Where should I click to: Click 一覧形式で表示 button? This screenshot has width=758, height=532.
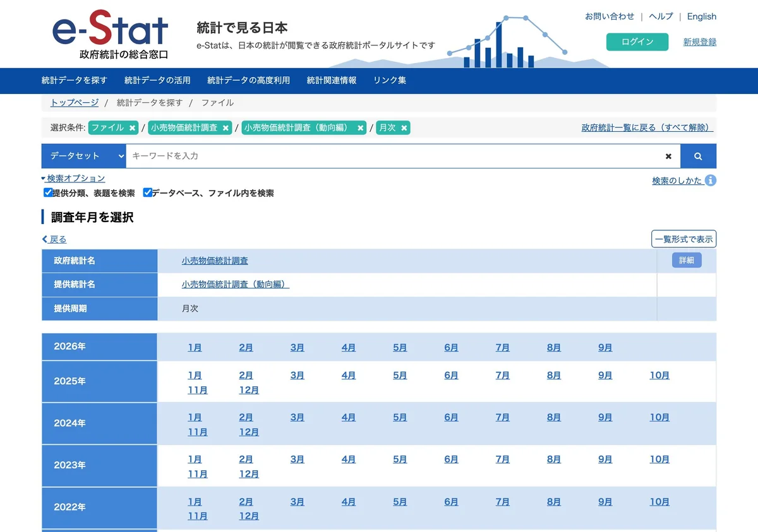(x=684, y=239)
